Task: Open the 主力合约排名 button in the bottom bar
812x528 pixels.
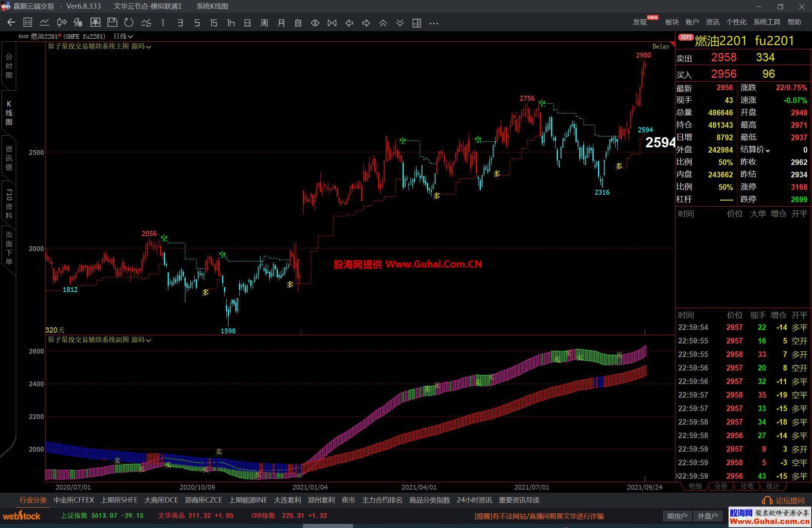Action: pos(382,500)
